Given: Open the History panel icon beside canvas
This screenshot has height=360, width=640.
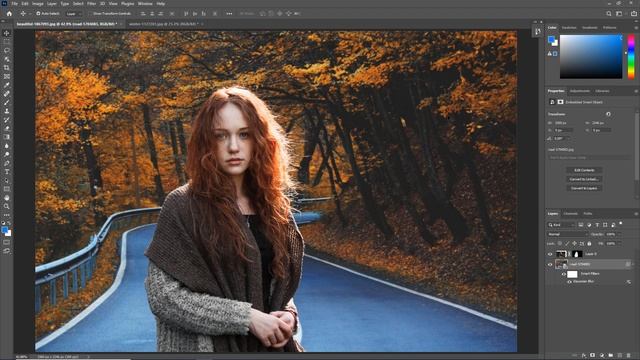Looking at the screenshot, I should point(538,31).
